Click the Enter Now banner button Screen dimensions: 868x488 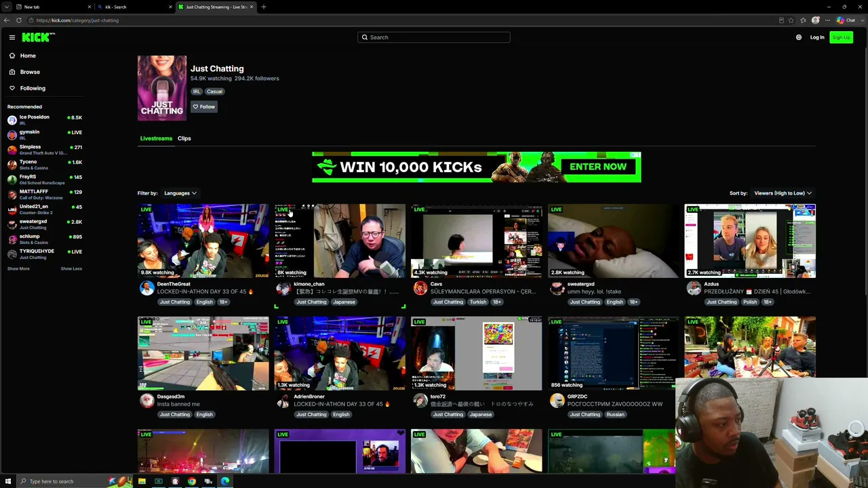598,167
